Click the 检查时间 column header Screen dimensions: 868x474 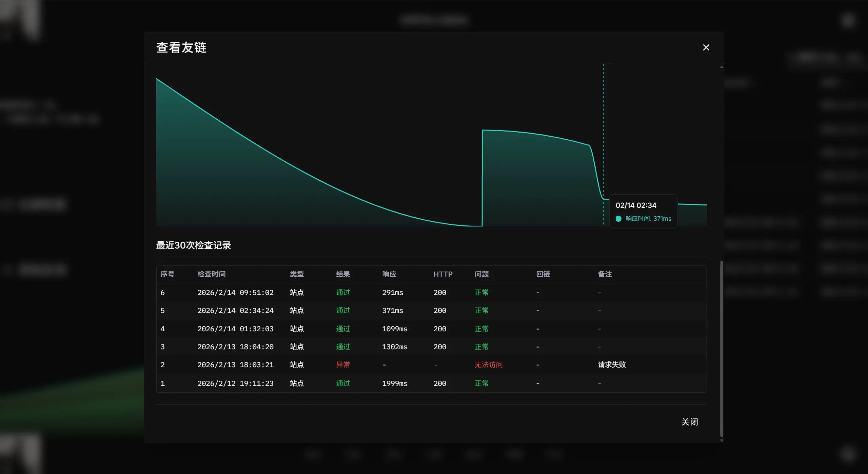(x=212, y=274)
